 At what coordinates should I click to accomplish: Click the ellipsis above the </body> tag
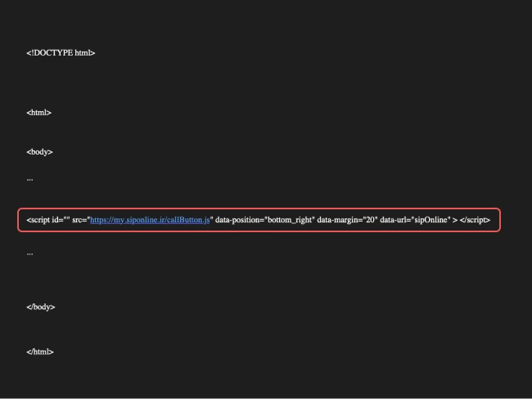coord(29,253)
